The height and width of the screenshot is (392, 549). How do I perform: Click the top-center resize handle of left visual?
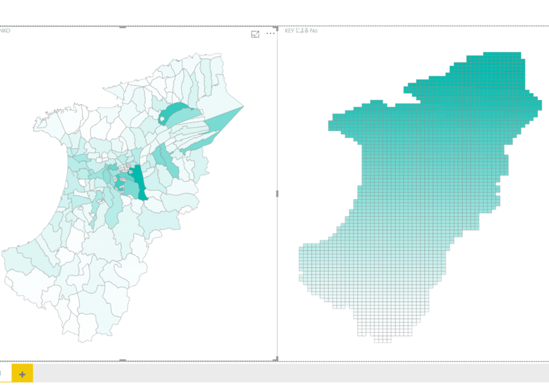click(x=122, y=27)
